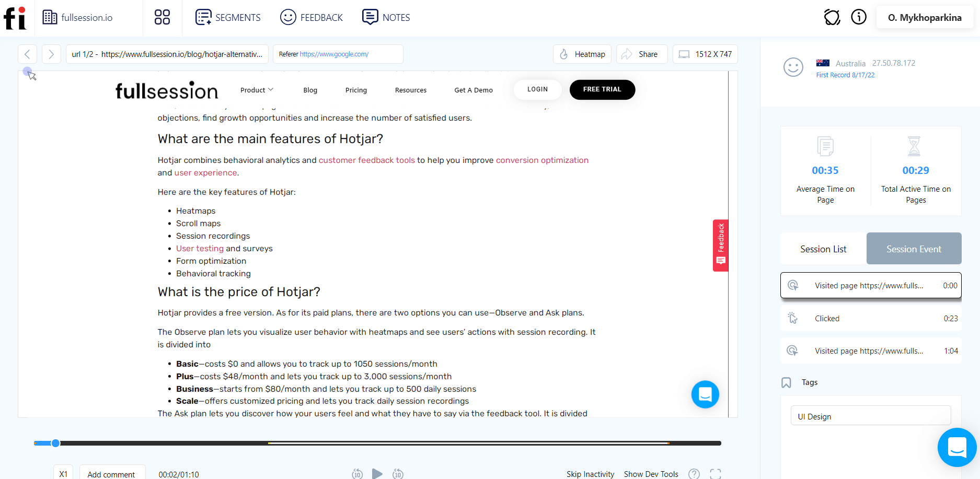Click the First Record 8/17/22 link
Screen dimensions: 980x479
[845, 75]
